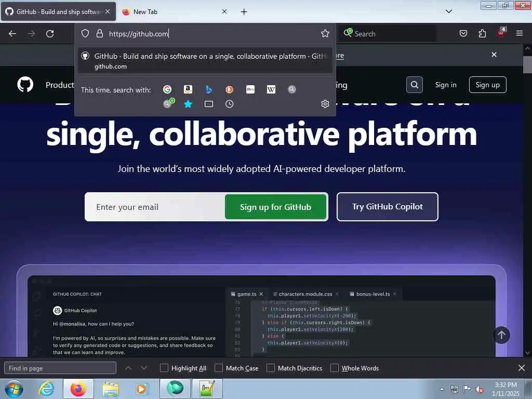Click Sign up for GitHub button
The height and width of the screenshot is (399, 532).
click(275, 207)
